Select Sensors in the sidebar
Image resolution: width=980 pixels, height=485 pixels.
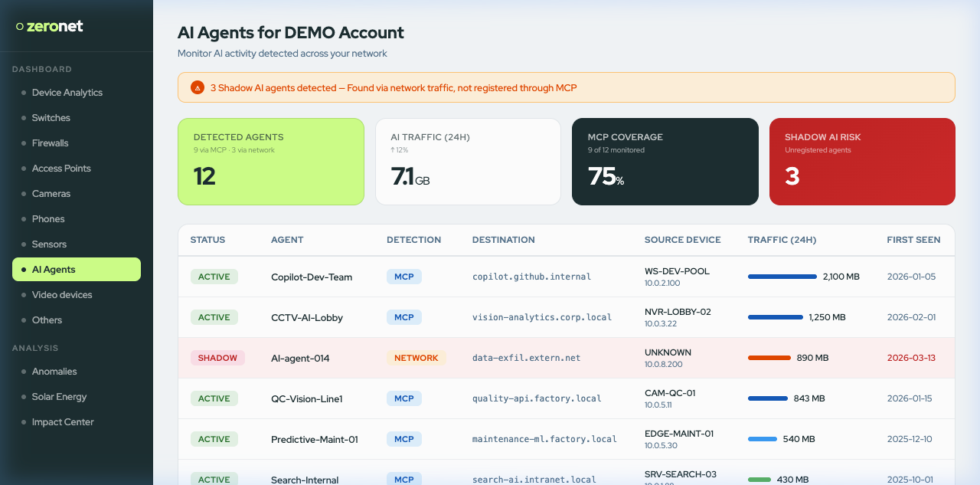pyautogui.click(x=48, y=244)
